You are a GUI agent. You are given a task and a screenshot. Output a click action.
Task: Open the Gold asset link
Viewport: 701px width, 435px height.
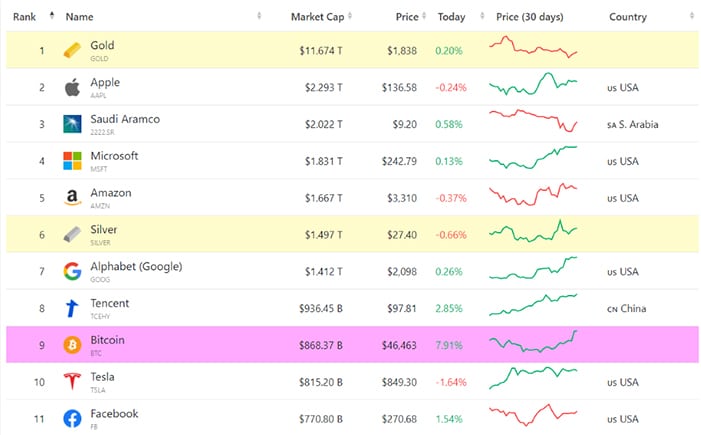pos(102,45)
